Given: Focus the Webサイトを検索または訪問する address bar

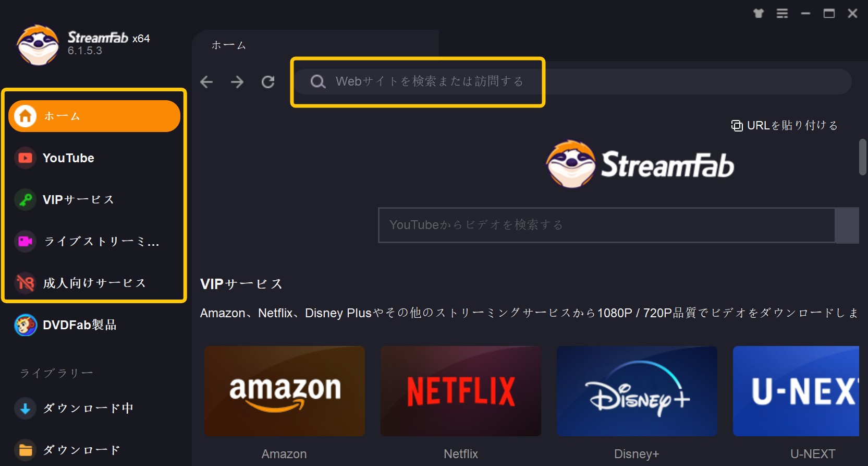Looking at the screenshot, I should pyautogui.click(x=573, y=81).
